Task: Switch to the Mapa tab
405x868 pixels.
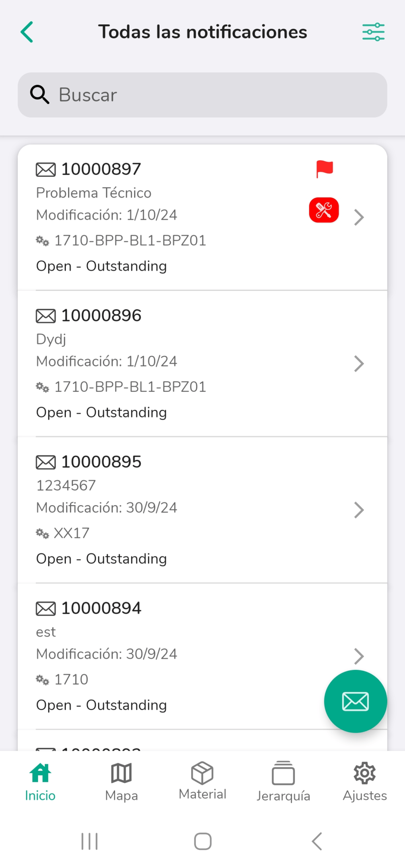Action: coord(121,782)
